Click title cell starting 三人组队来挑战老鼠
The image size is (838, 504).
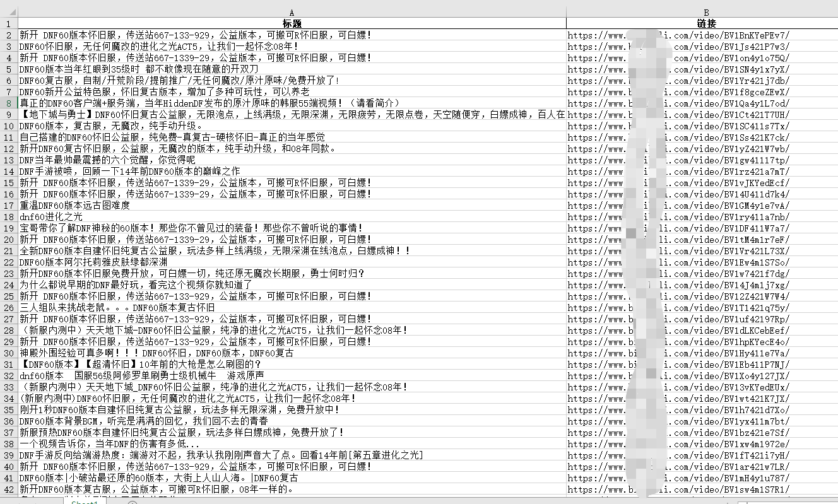292,307
